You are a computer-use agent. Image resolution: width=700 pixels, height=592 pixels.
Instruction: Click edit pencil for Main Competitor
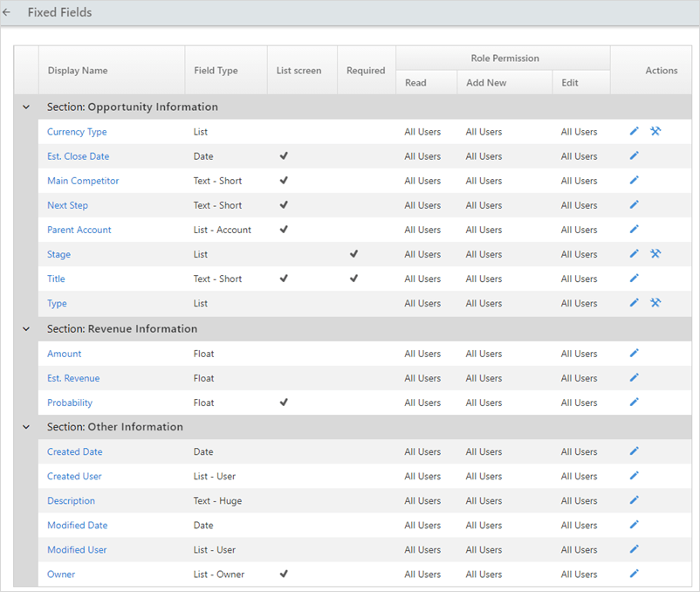click(x=634, y=181)
